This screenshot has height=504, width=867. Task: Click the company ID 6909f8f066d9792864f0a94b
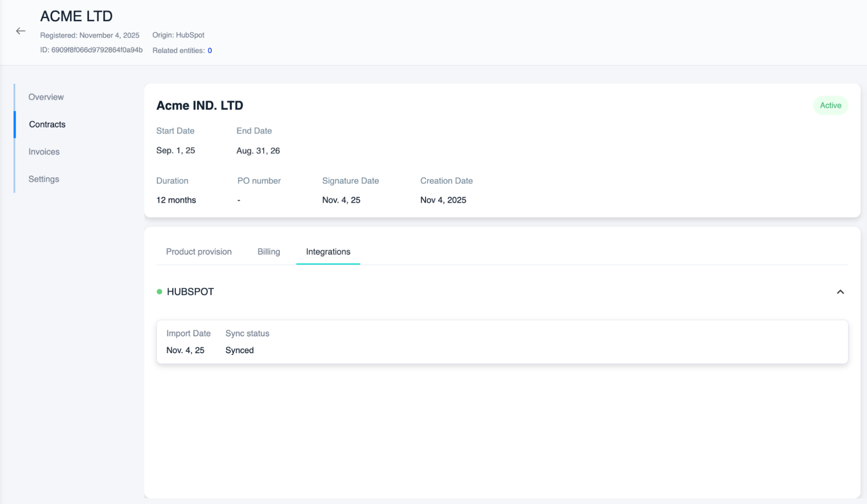coord(97,50)
